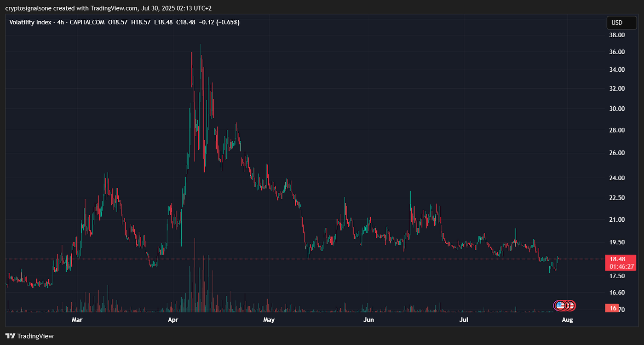Image resolution: width=644 pixels, height=345 pixels.
Task: Click the Apr label on time axis
Action: coord(173,319)
